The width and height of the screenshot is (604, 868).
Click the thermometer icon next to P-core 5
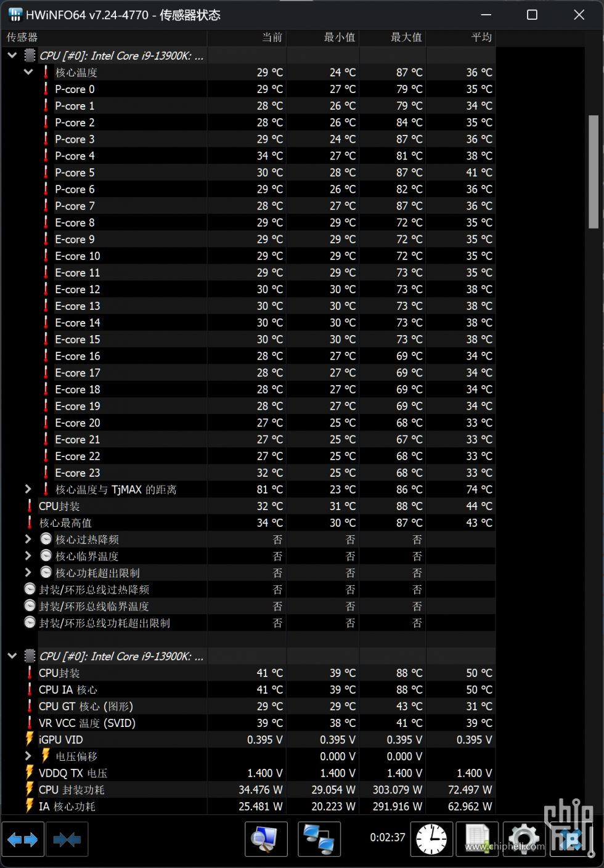(x=46, y=172)
